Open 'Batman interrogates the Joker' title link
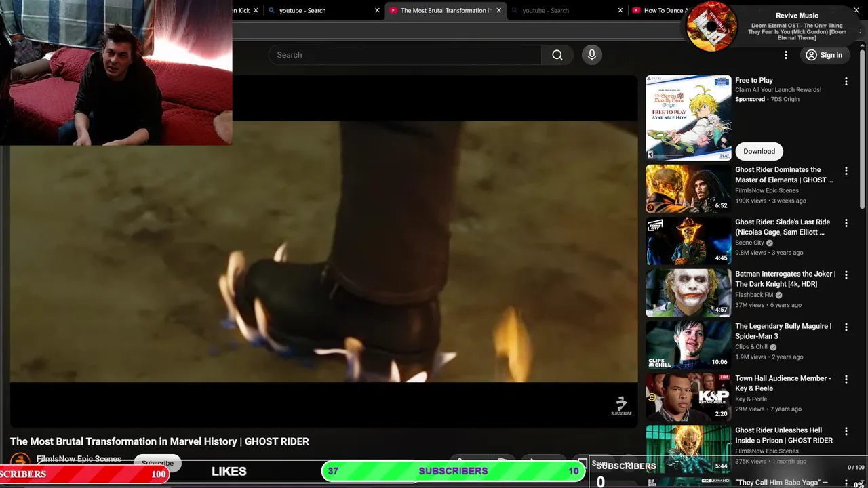 point(785,279)
